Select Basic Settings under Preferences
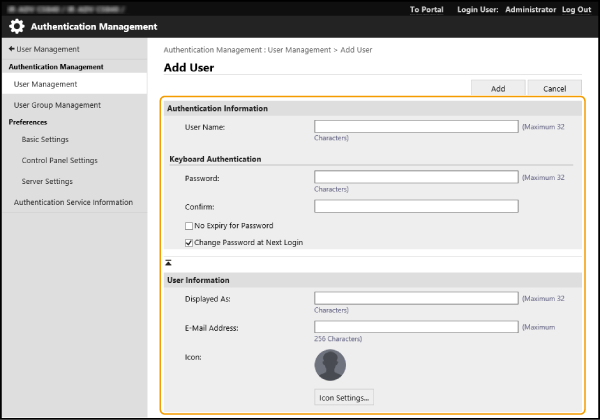This screenshot has height=420, width=600. pos(45,140)
